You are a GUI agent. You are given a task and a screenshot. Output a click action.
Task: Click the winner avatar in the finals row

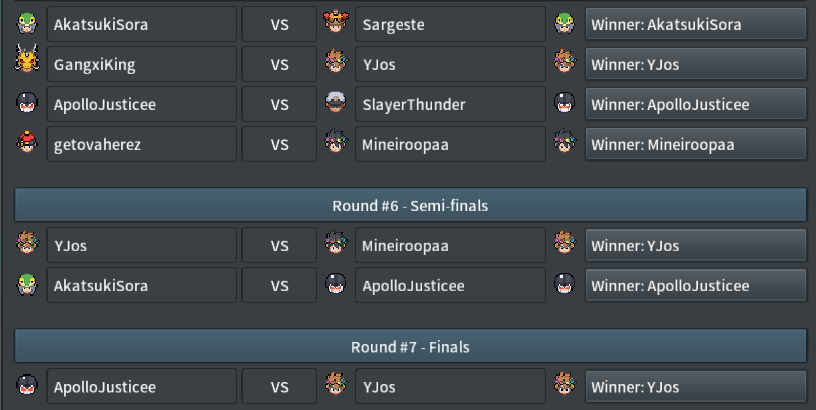pos(565,383)
